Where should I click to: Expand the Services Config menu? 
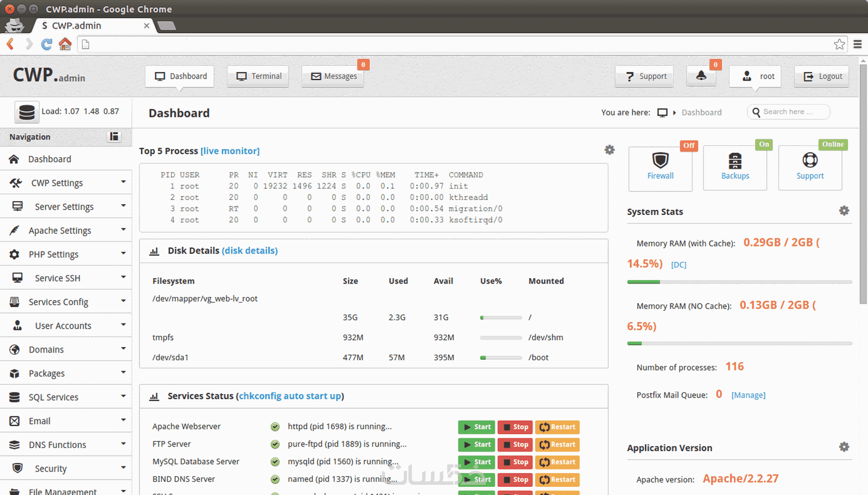tap(66, 302)
